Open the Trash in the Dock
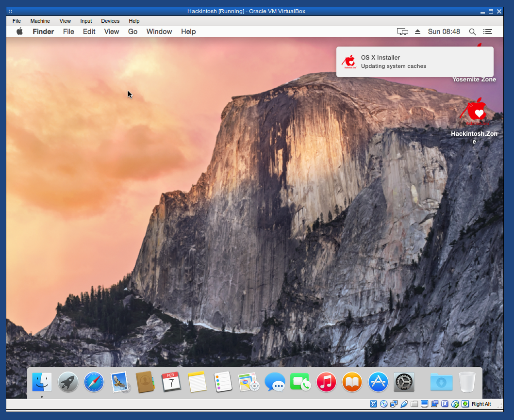The height and width of the screenshot is (420, 514). click(x=467, y=382)
